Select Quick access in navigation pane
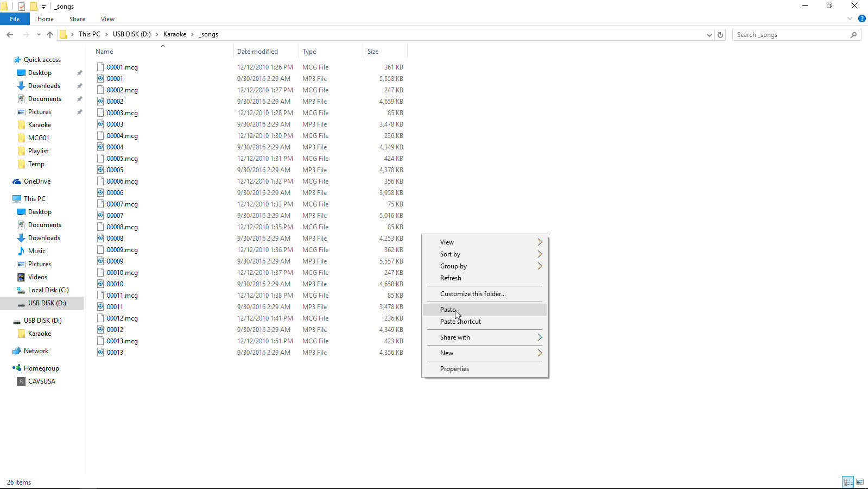The image size is (868, 489). tap(42, 60)
